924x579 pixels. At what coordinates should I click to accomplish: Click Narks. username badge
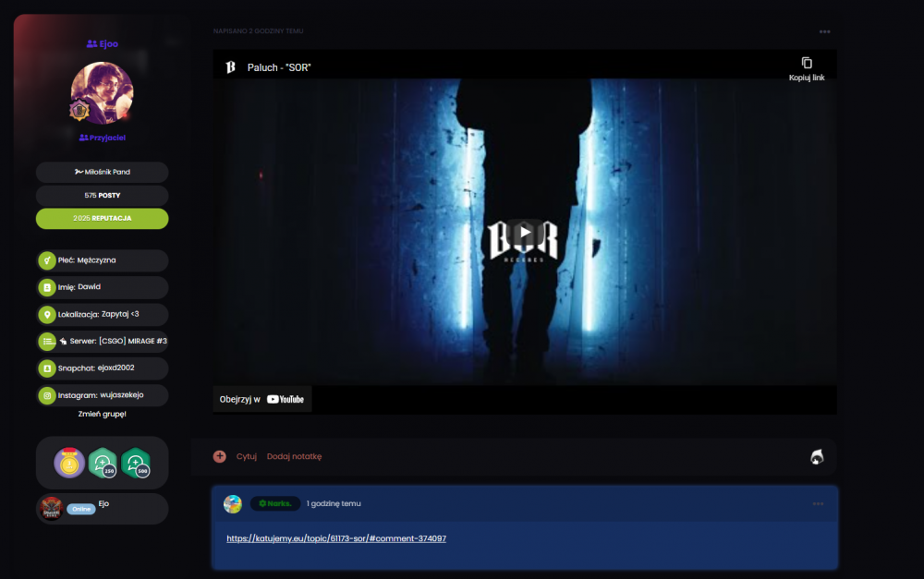(x=275, y=503)
